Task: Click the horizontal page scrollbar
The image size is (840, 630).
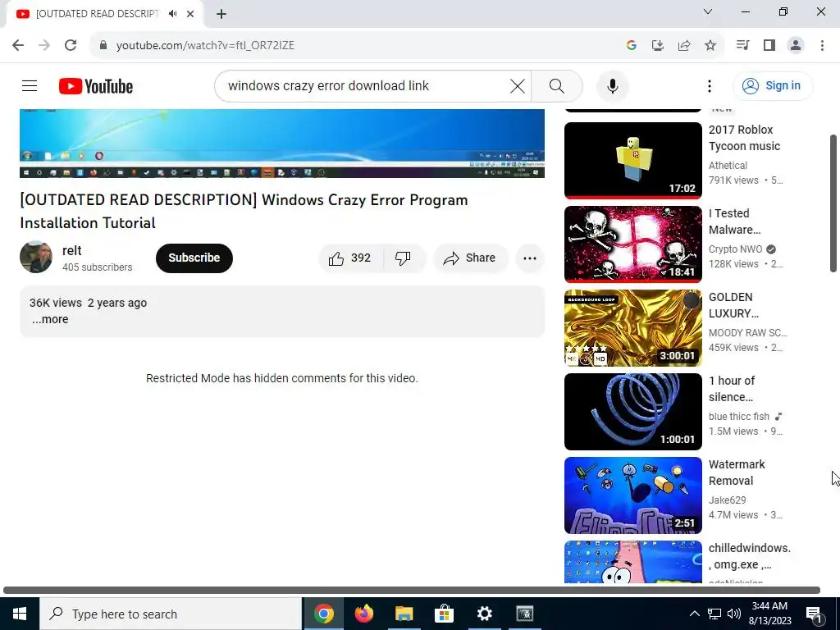Action: pos(412,590)
